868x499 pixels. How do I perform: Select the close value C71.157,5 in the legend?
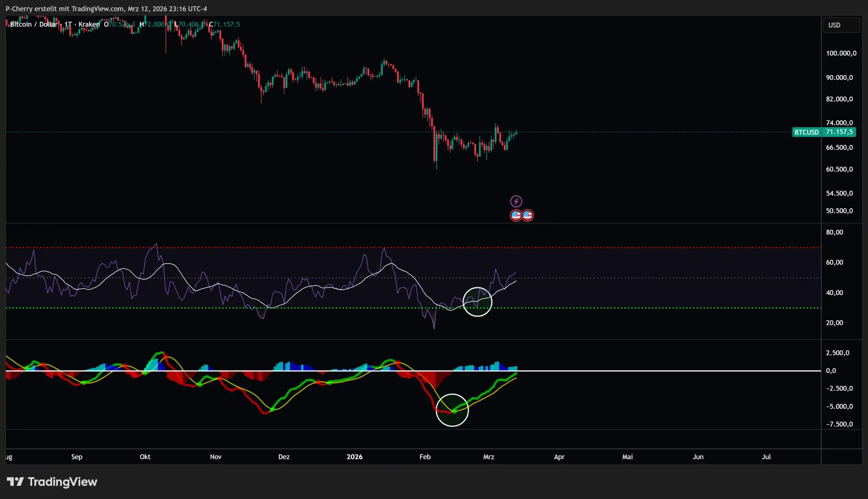tap(224, 24)
